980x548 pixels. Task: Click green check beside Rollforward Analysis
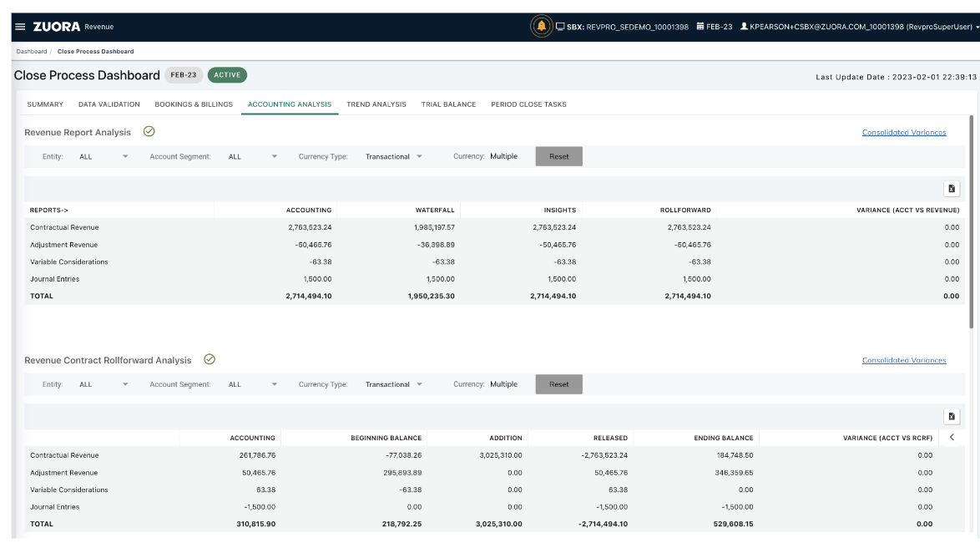209,359
